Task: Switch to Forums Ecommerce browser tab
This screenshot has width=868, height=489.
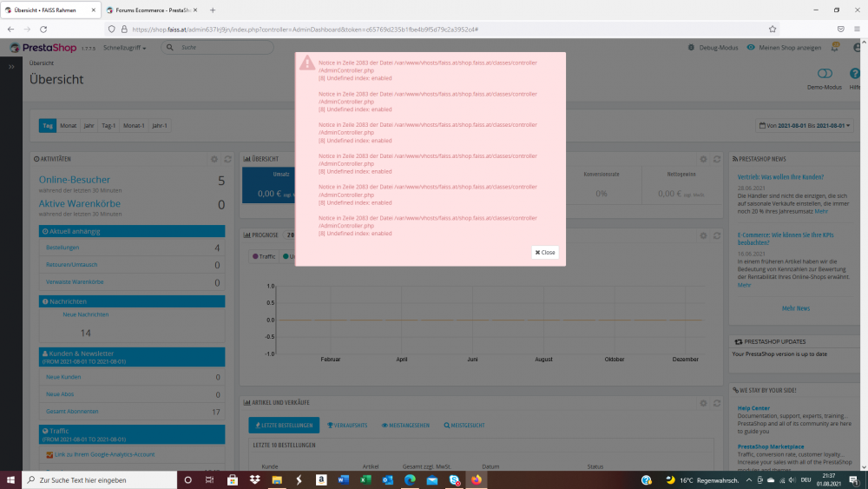Action: pyautogui.click(x=152, y=10)
